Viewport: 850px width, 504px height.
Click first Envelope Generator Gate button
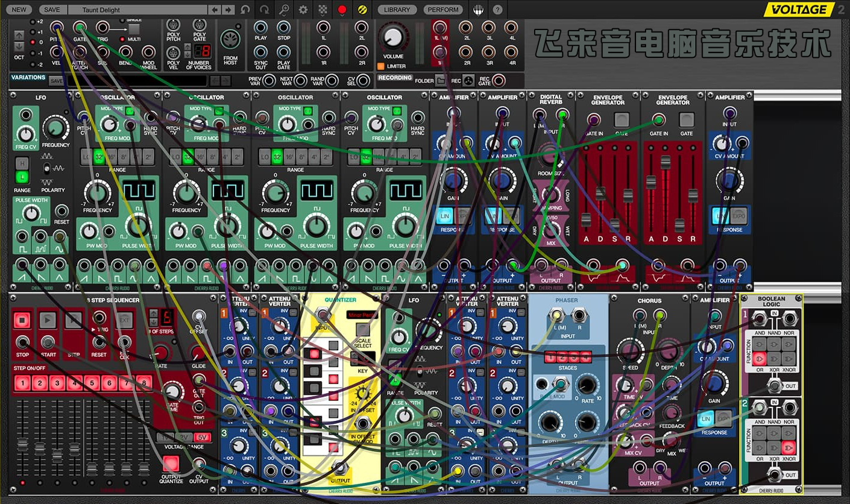coord(622,119)
